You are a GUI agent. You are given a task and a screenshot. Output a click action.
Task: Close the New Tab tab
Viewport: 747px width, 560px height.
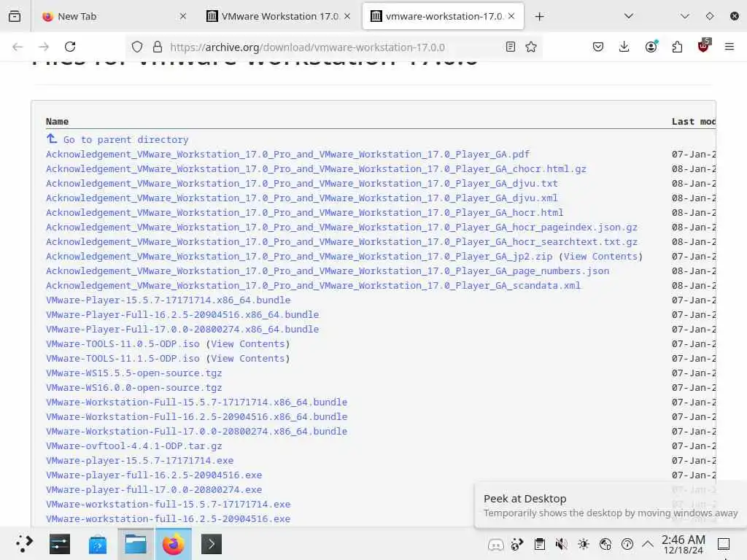coord(183,16)
